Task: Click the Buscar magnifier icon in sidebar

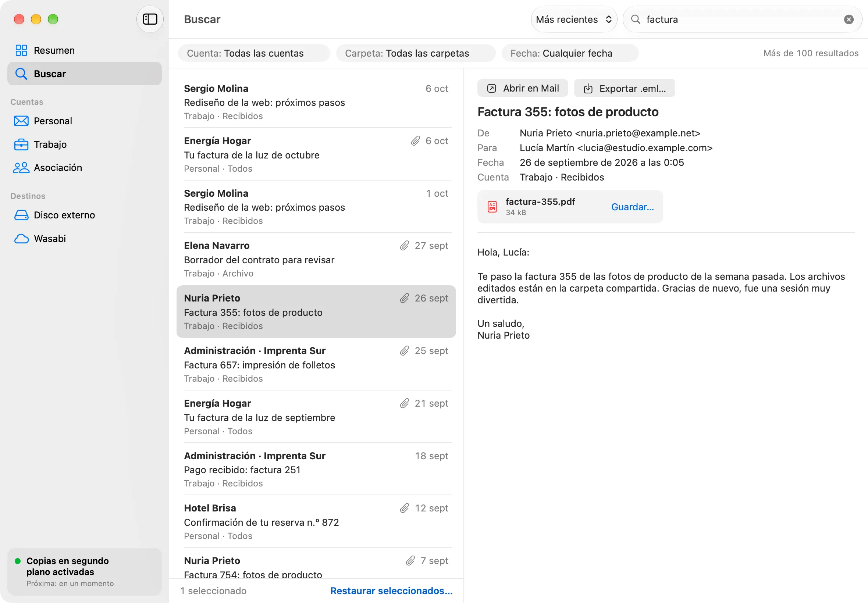Action: 21,74
